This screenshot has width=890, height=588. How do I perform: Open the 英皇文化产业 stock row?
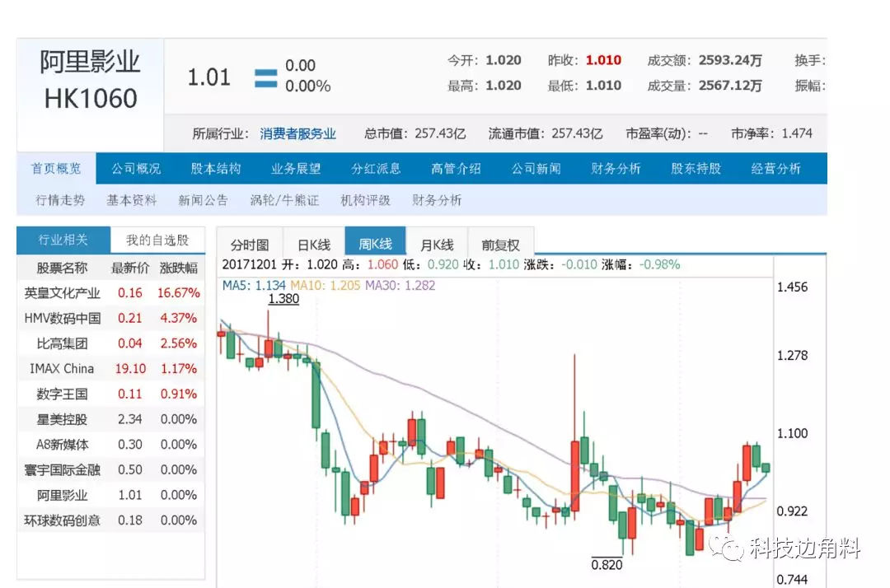coord(111,293)
